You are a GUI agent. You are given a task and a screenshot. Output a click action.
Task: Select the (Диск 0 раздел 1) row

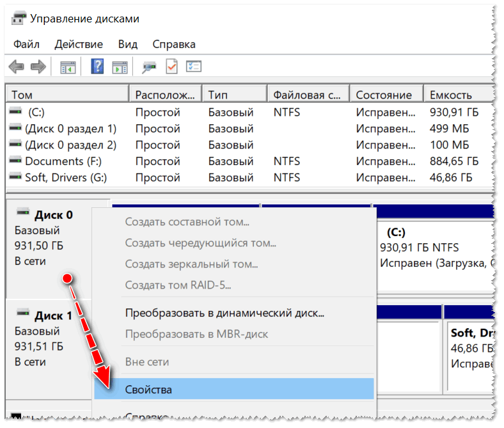[249, 129]
